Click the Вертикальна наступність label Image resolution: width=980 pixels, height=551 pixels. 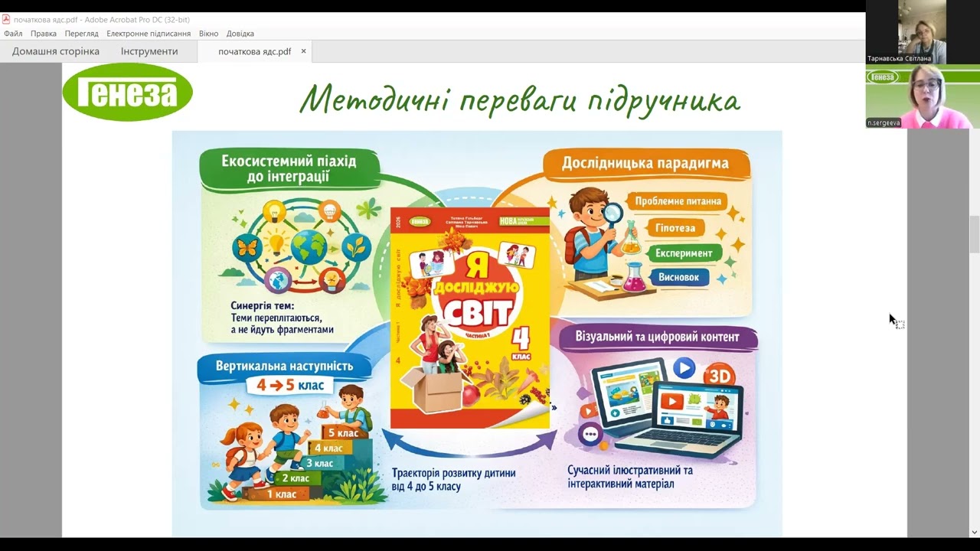pos(284,366)
